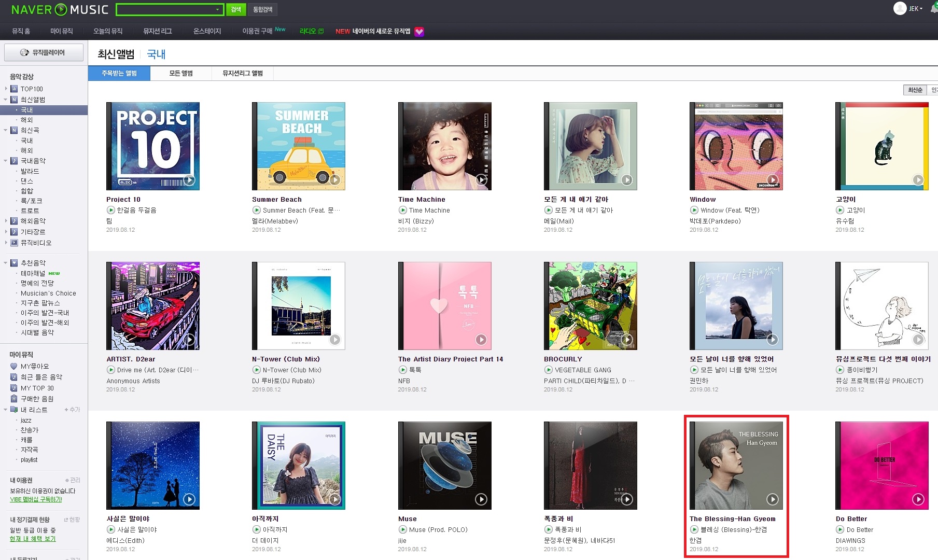Switch to the 뮤지션리그 앨범 tab
The width and height of the screenshot is (938, 560).
tap(243, 73)
